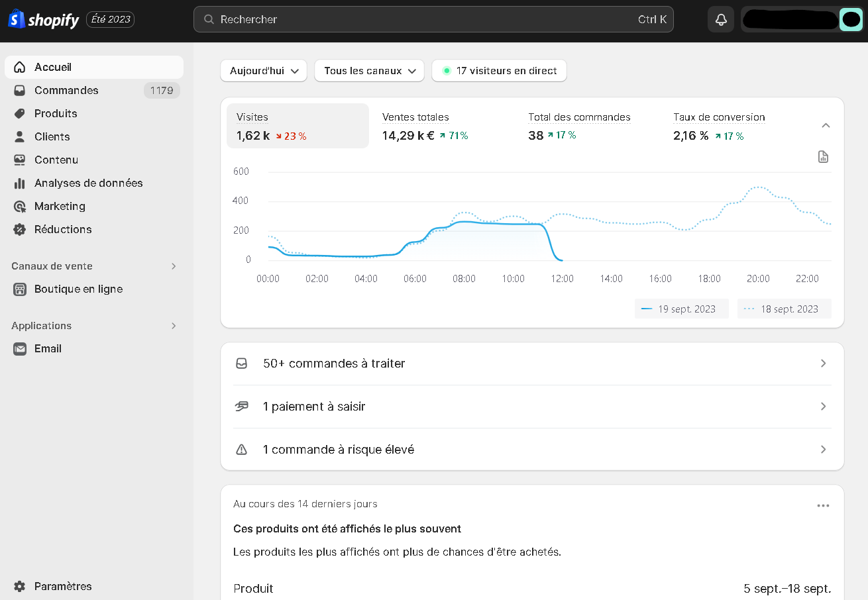The image size is (868, 600).
Task: Open the Tous les canaux dropdown
Action: click(369, 71)
